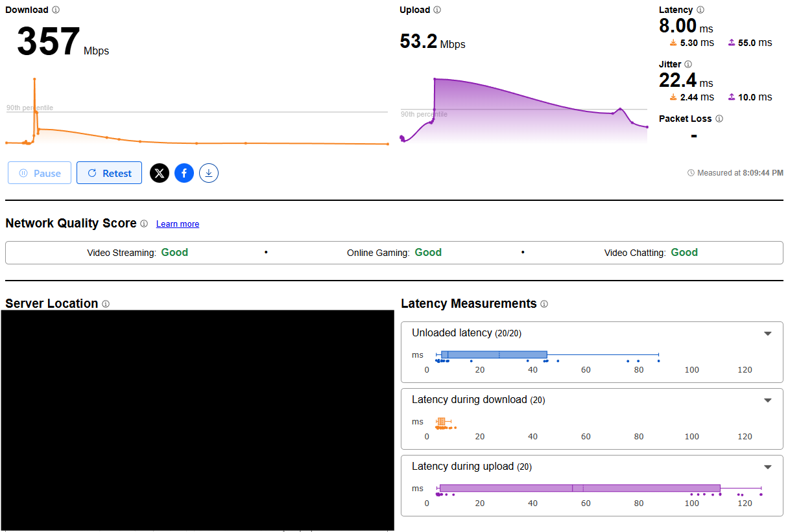Click the purple upload speed graph
This screenshot has width=788, height=532.
pyautogui.click(x=524, y=110)
